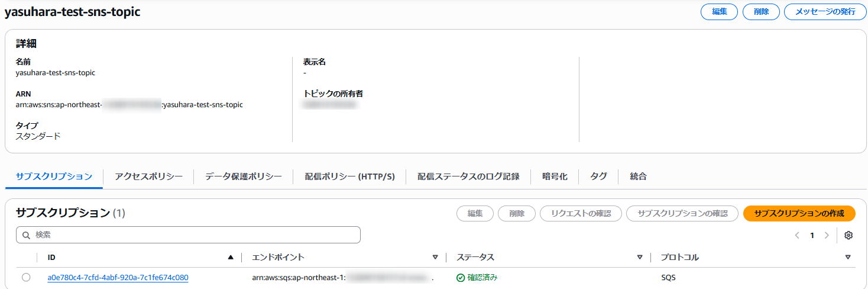Click the subscription 編集 button
Viewport: 868px width, 289px height.
coord(475,214)
